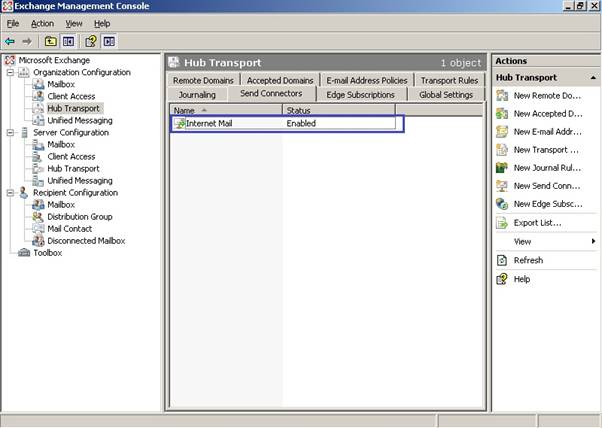Switch to the Journaling tab

(197, 95)
